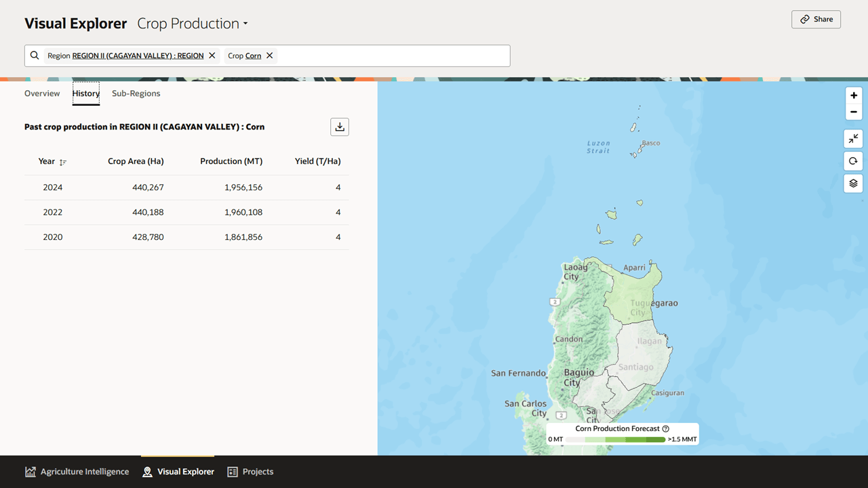868x488 pixels.
Task: Remove the REGION II region filter chip
Action: click(211, 55)
